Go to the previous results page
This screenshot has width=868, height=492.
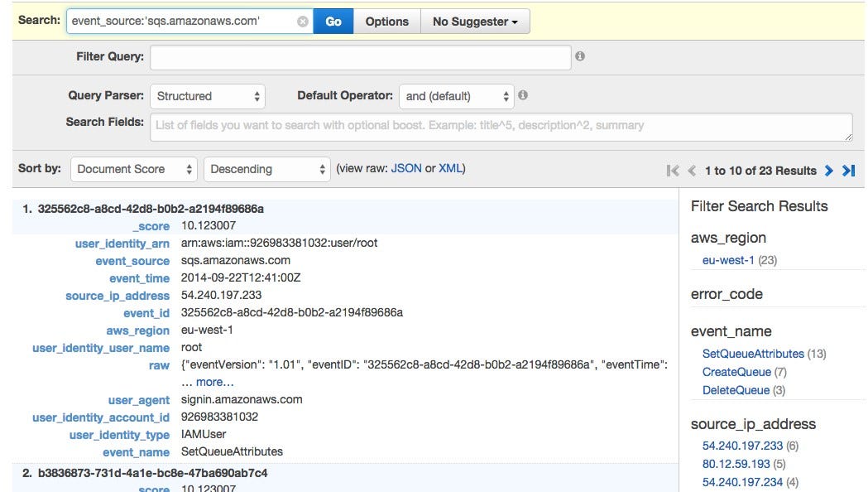(x=691, y=170)
